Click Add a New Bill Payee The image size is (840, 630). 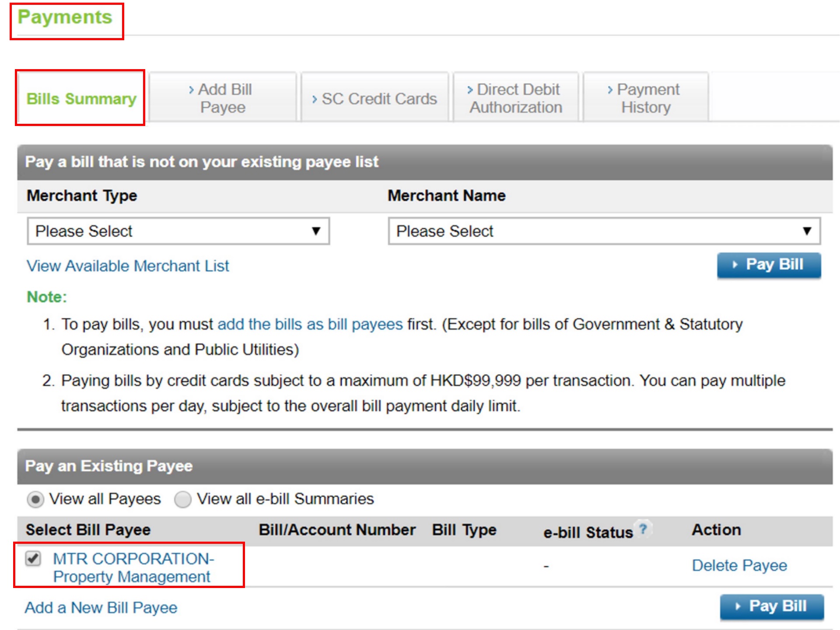101,607
